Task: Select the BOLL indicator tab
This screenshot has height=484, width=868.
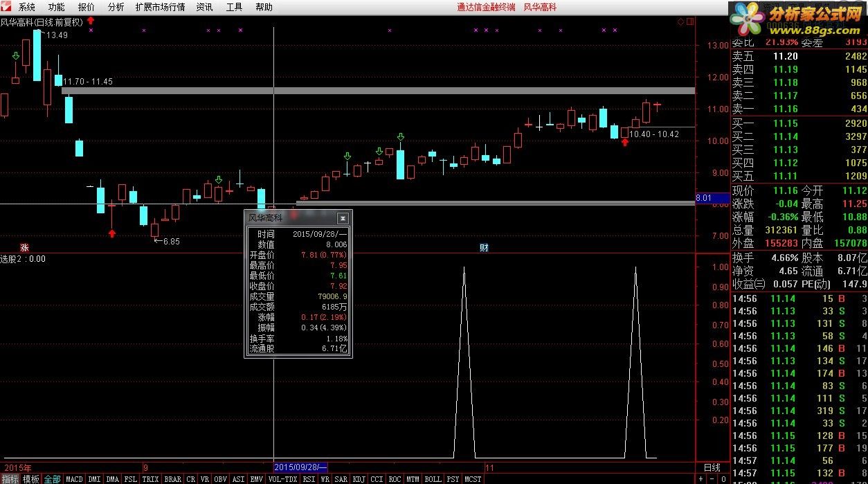Action: [x=433, y=478]
